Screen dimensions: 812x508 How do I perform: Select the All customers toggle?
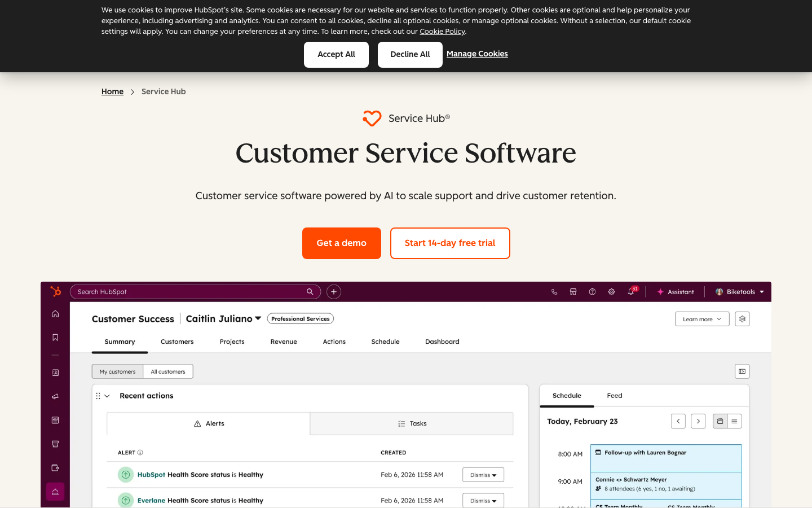[x=168, y=371]
